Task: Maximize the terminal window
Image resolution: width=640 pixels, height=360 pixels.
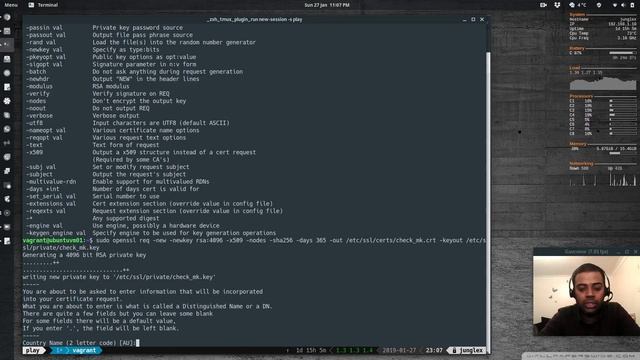Action: pyautogui.click(x=473, y=19)
